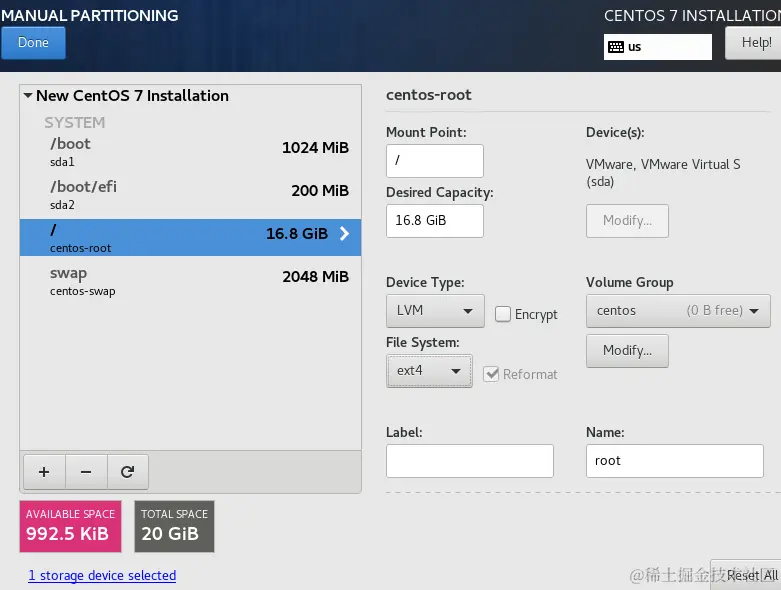The height and width of the screenshot is (590, 781).
Task: Click the remove mount point minus icon
Action: [86, 472]
